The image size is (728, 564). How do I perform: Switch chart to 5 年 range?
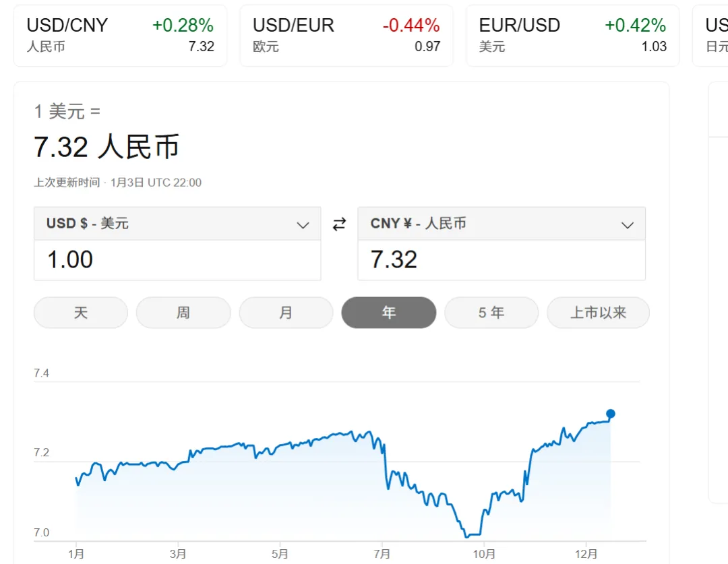click(491, 313)
